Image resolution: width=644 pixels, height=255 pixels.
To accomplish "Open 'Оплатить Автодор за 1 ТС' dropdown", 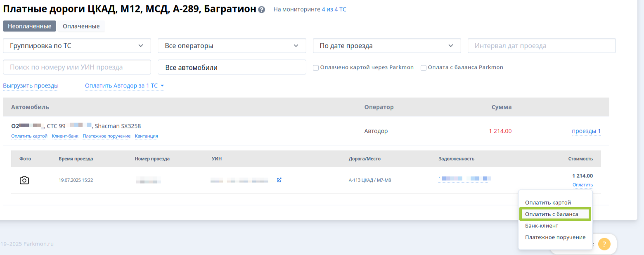I will 124,86.
